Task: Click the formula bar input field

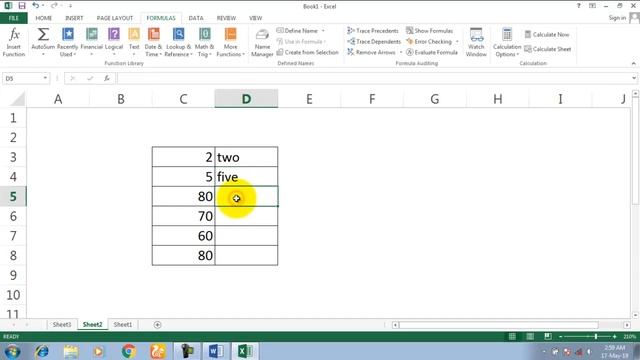Action: click(x=373, y=78)
